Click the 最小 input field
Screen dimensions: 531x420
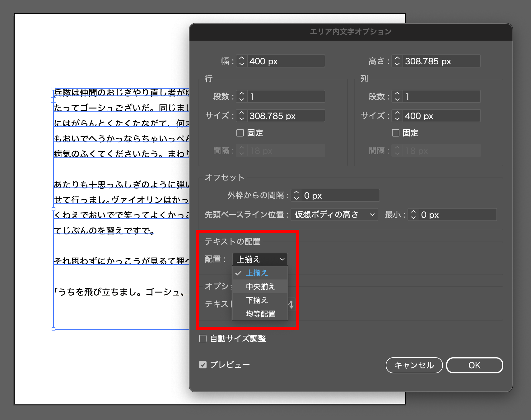coord(458,215)
